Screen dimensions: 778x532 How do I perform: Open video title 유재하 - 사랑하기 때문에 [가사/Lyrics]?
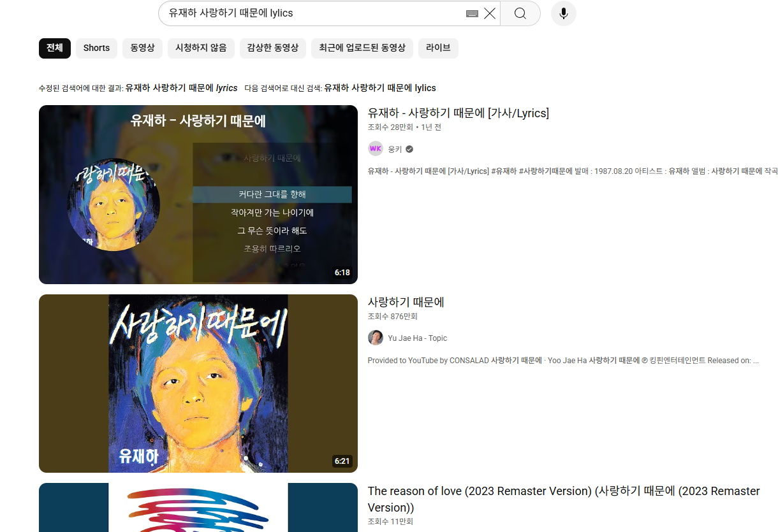[x=459, y=113]
